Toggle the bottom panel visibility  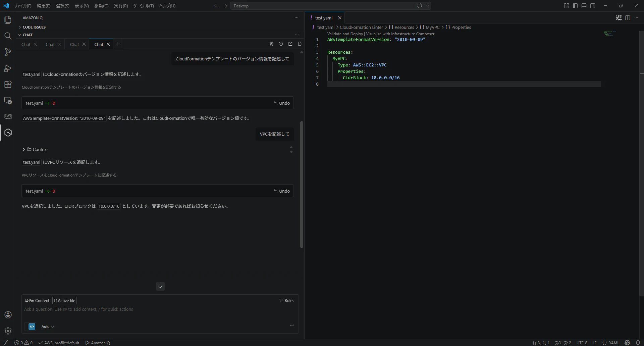[x=584, y=6]
